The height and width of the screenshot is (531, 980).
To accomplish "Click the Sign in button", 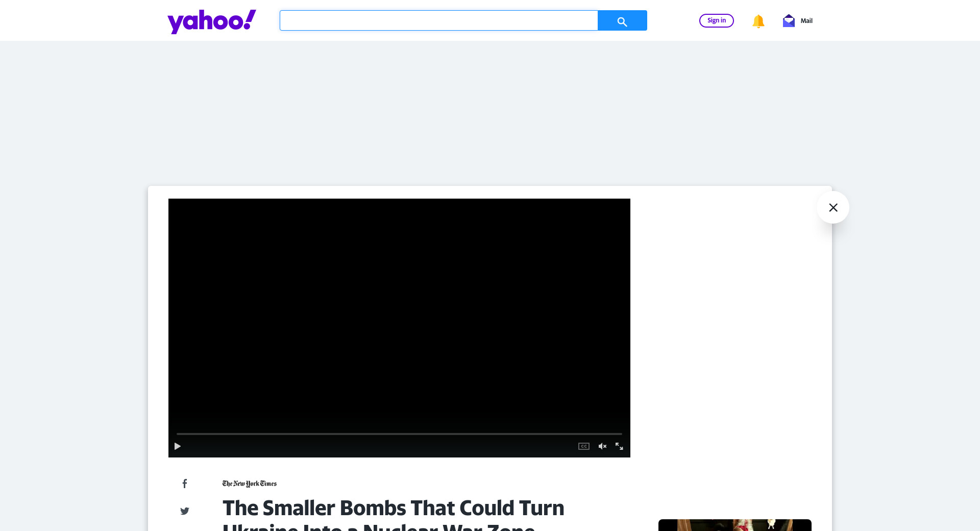I will [716, 20].
